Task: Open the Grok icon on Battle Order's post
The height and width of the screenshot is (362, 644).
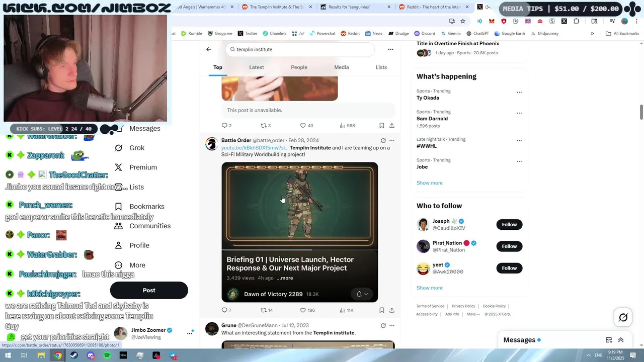Action: [x=383, y=141]
